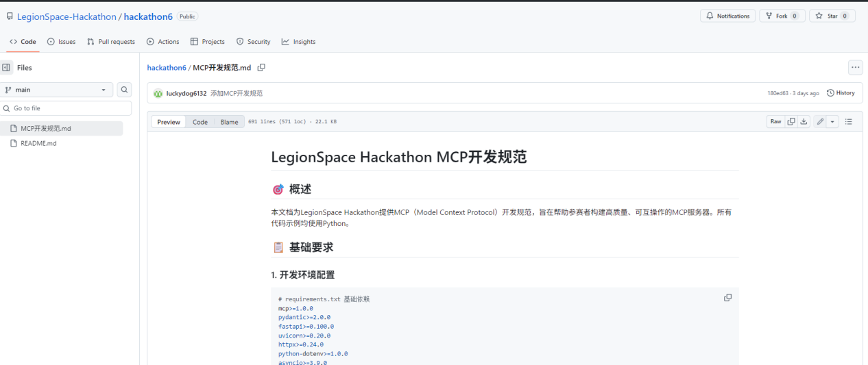Viewport: 868px width, 365px height.
Task: Open the Insights tab
Action: click(x=298, y=42)
